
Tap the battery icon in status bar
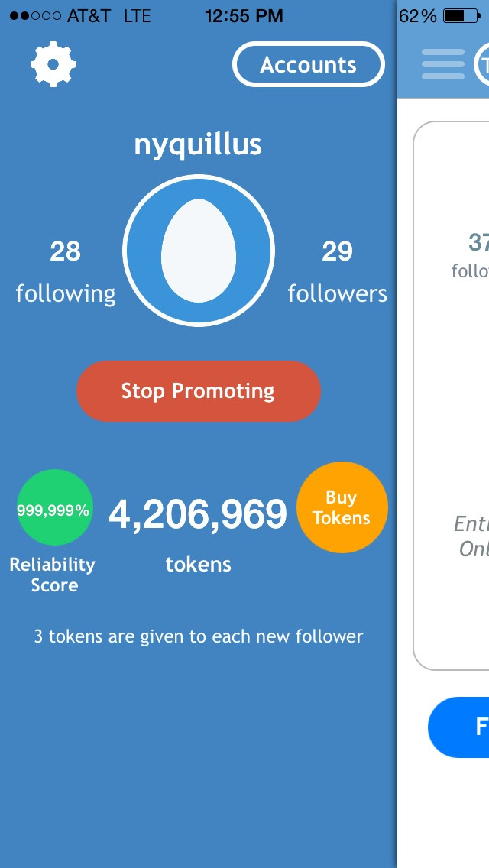[x=461, y=15]
